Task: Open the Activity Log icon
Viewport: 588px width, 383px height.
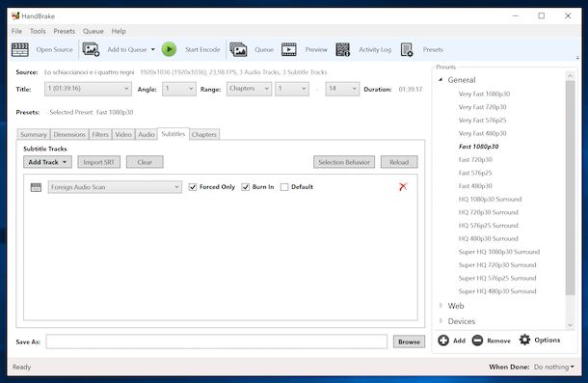Action: 343,49
